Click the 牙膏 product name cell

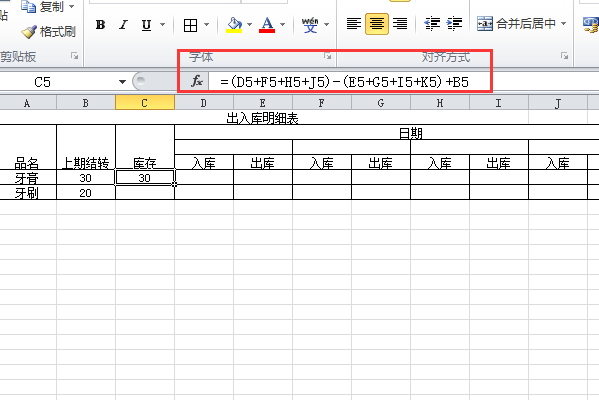28,178
